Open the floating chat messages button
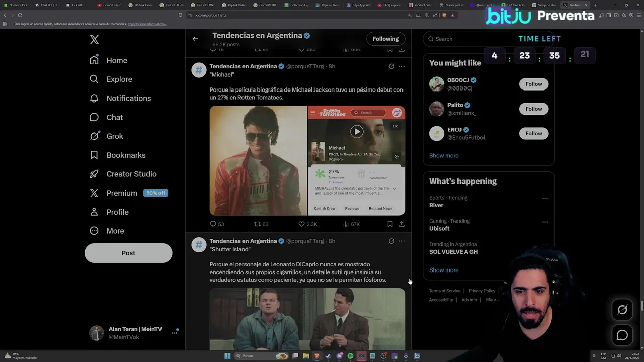The image size is (644, 362). click(622, 335)
